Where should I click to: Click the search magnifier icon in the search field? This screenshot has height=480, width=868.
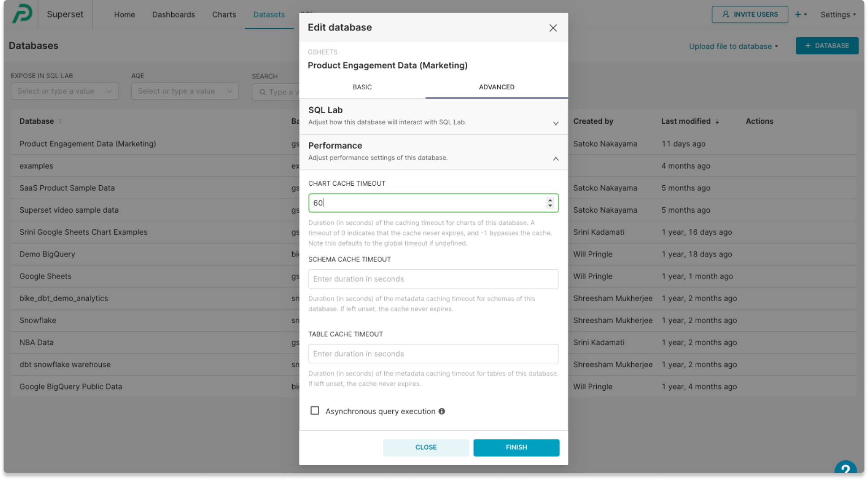[x=263, y=92]
